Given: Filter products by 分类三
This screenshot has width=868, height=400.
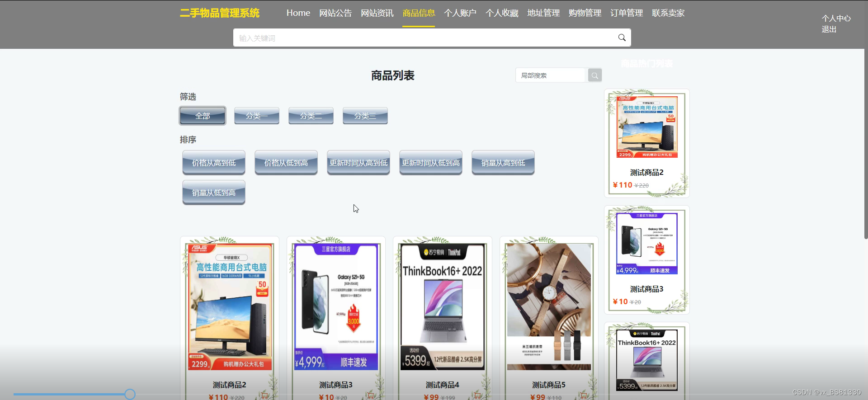Looking at the screenshot, I should [365, 116].
